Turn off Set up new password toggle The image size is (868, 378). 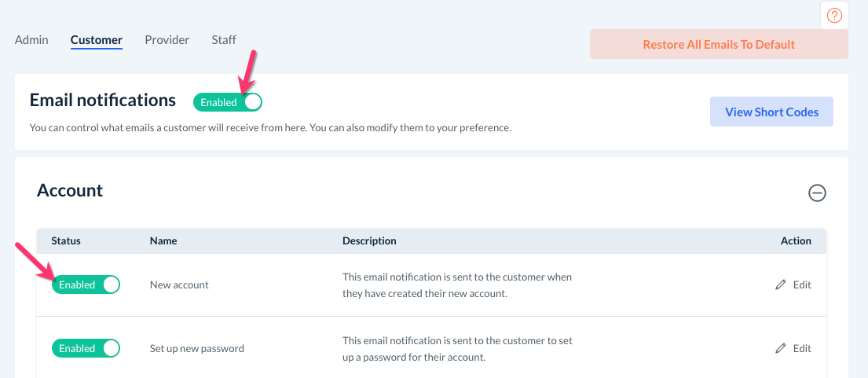pos(86,348)
